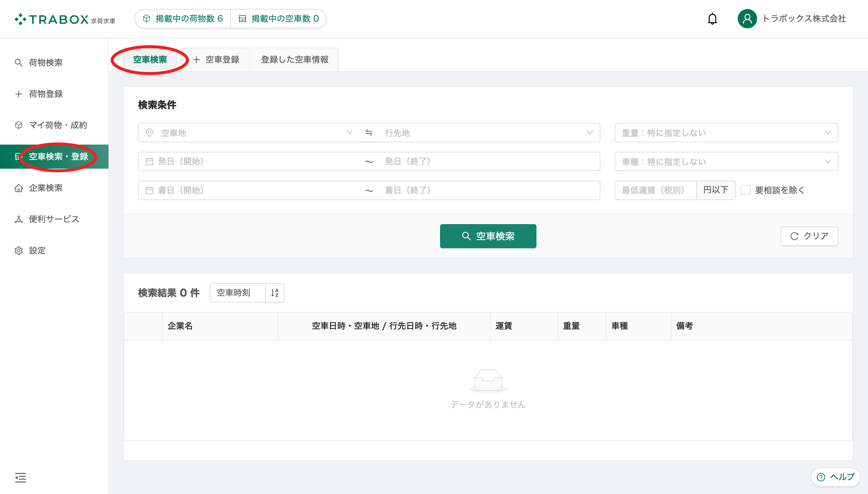
Task: Click the 車種 column header
Action: tap(639, 326)
